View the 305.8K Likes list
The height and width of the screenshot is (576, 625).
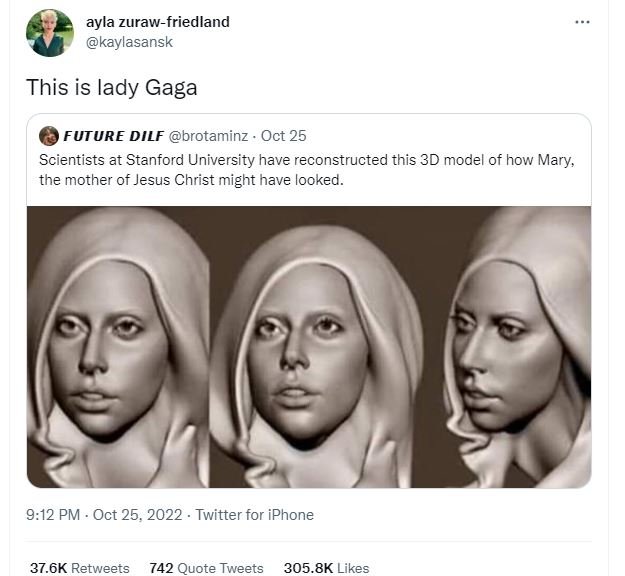click(x=327, y=567)
